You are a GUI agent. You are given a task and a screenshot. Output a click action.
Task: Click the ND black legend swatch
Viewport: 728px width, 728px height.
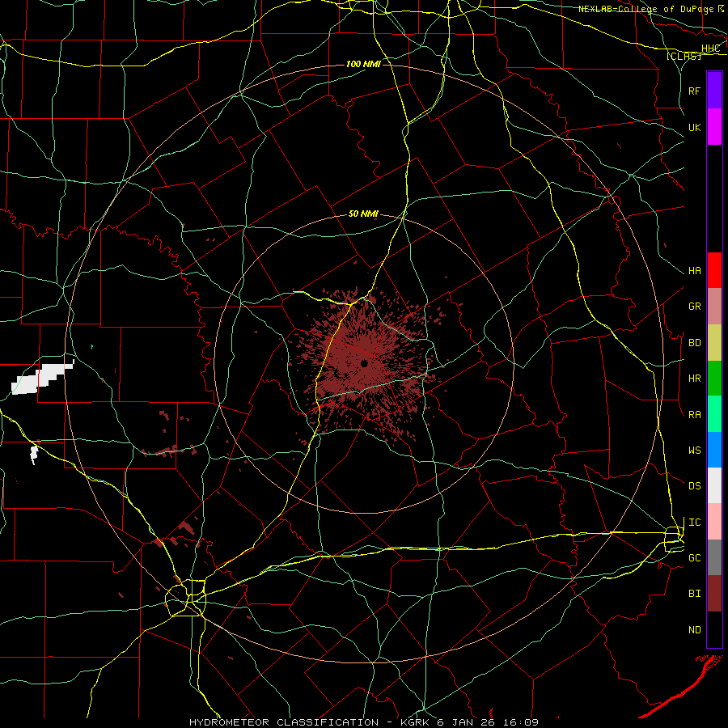(714, 629)
